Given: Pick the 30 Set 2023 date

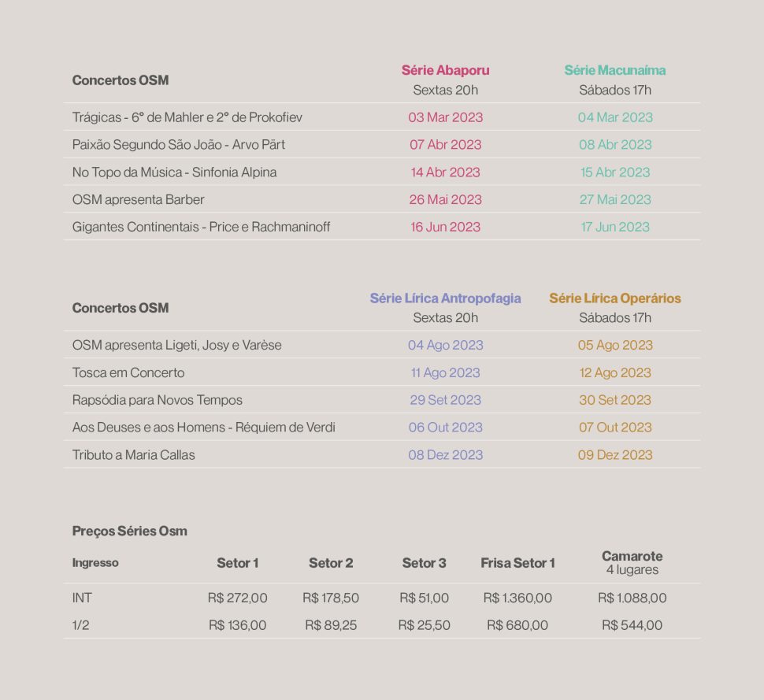Looking at the screenshot, I should point(615,400).
